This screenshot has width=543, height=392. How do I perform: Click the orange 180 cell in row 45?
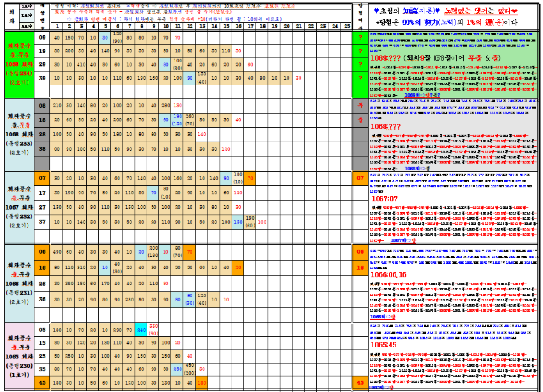point(201,383)
